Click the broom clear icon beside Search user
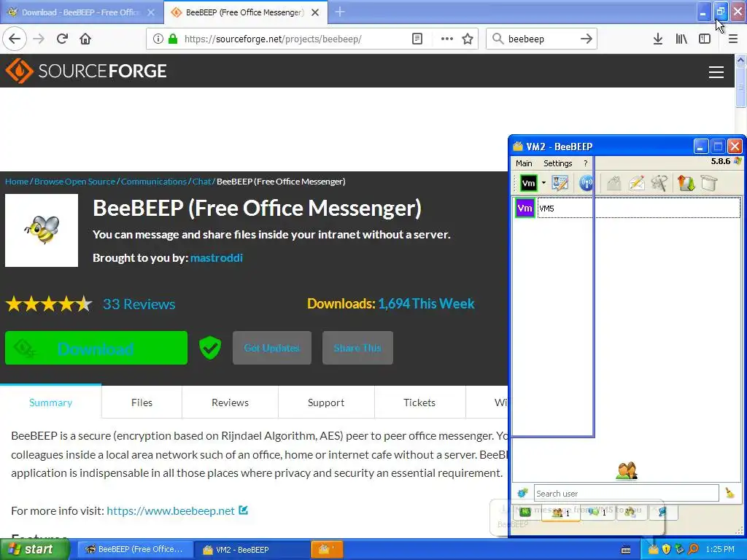The width and height of the screenshot is (747, 560). click(x=729, y=493)
